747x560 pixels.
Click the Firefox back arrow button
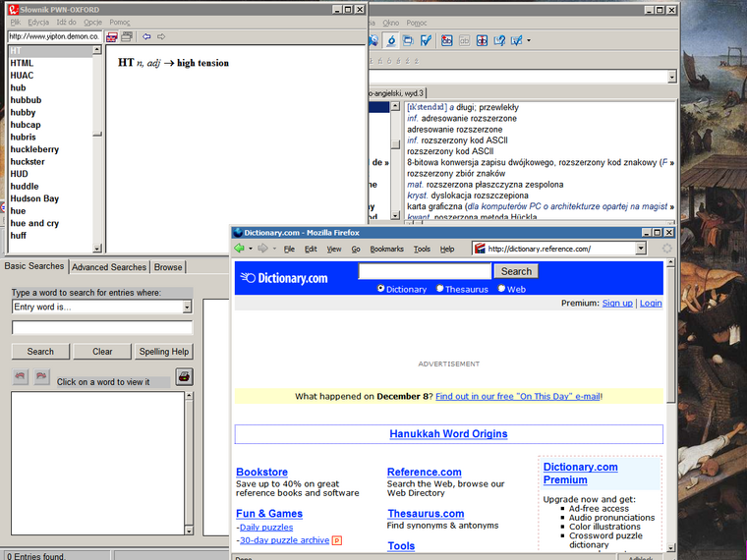pos(239,249)
